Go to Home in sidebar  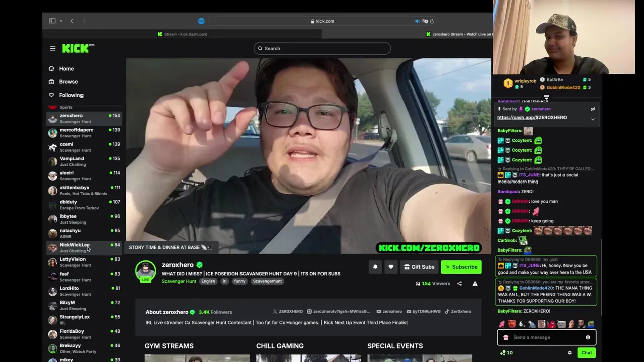tap(61, 69)
